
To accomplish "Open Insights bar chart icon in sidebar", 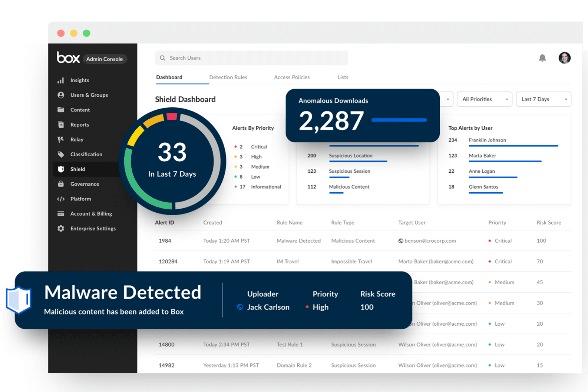I will 61,80.
